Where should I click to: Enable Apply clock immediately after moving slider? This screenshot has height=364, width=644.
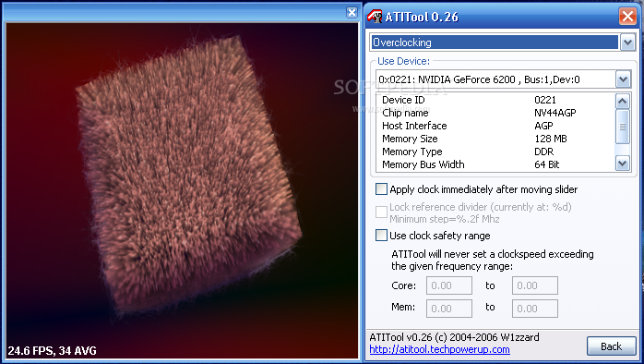[x=381, y=189]
